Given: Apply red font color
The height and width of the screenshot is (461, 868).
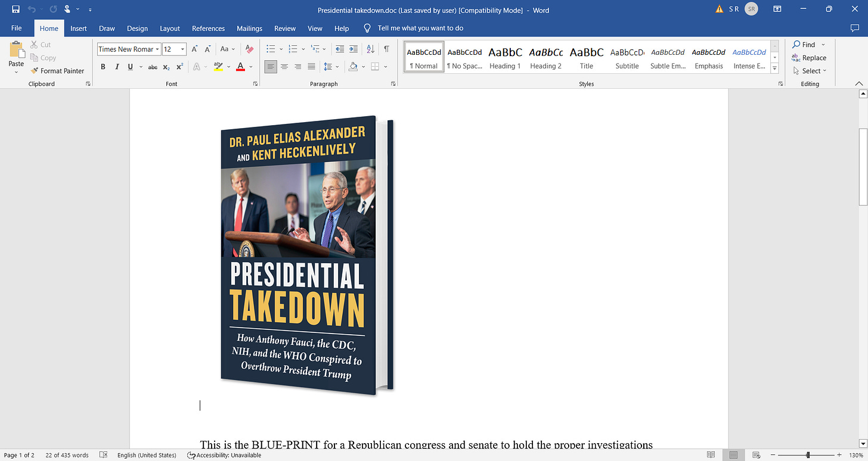Looking at the screenshot, I should coord(240,67).
